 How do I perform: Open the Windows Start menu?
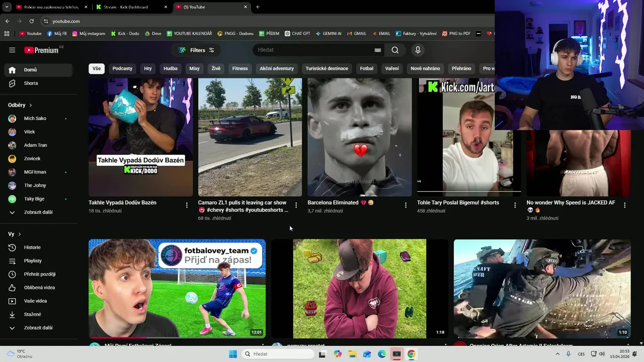coord(233,354)
